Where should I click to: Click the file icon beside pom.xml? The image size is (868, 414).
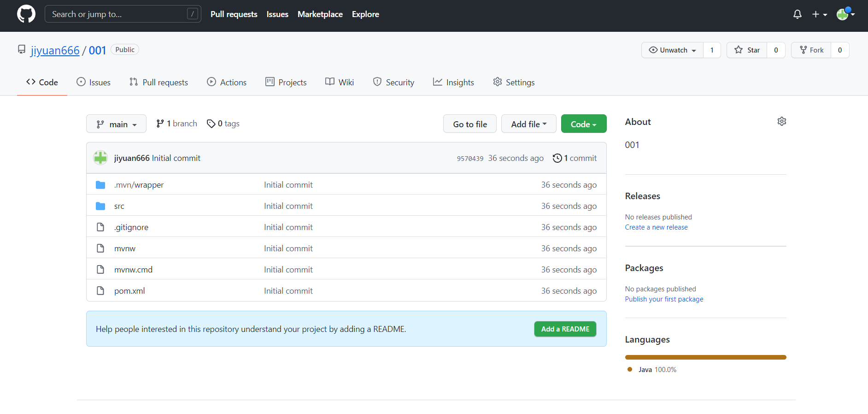(x=100, y=291)
